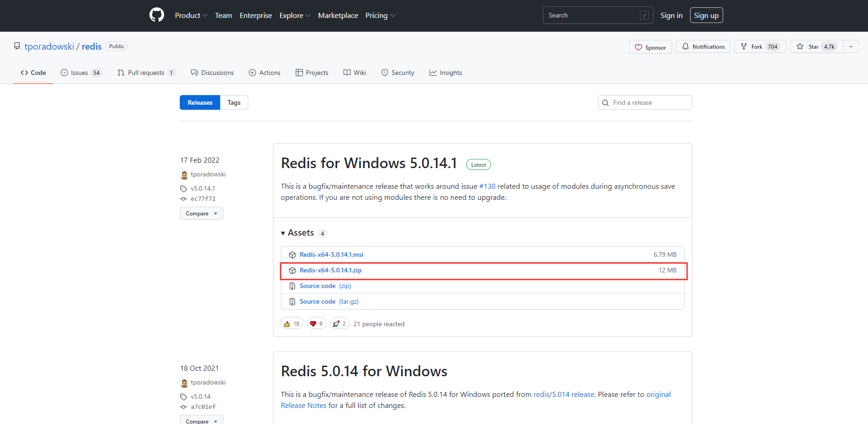Image resolution: width=868 pixels, height=424 pixels.
Task: Open the star lists dropdown arrow
Action: (x=851, y=46)
